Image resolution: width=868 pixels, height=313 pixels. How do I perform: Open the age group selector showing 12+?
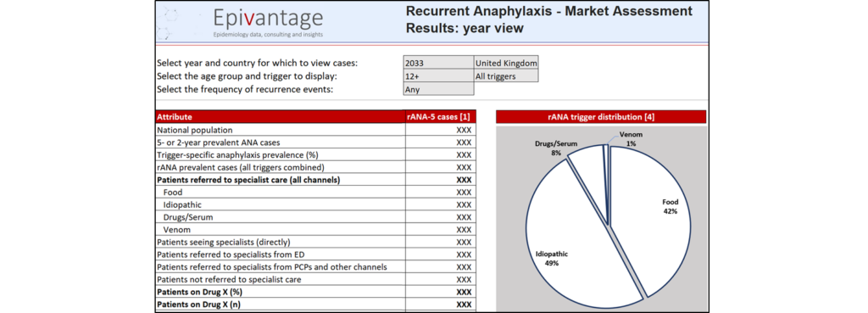coord(439,75)
